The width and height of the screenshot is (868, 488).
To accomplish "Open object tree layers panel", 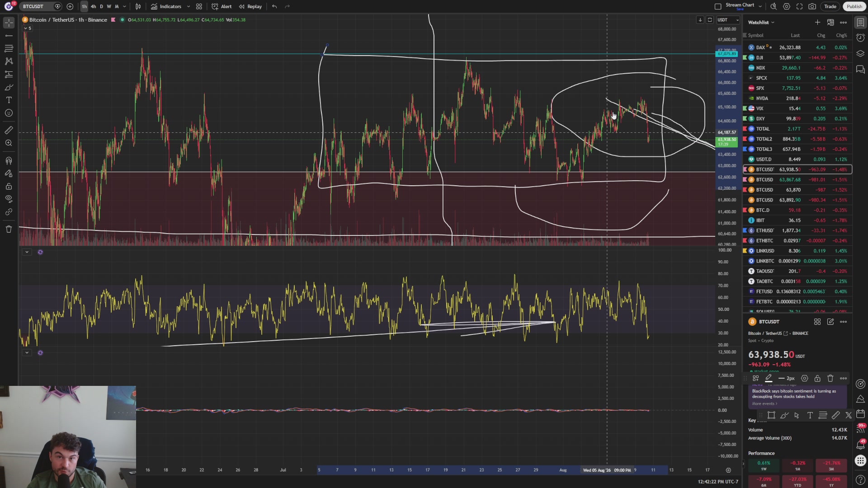I will point(860,54).
